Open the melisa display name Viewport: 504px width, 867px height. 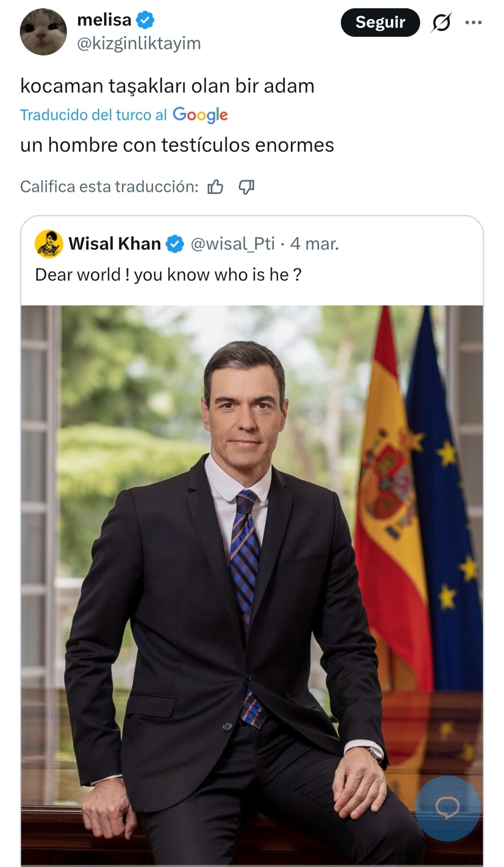pyautogui.click(x=104, y=20)
